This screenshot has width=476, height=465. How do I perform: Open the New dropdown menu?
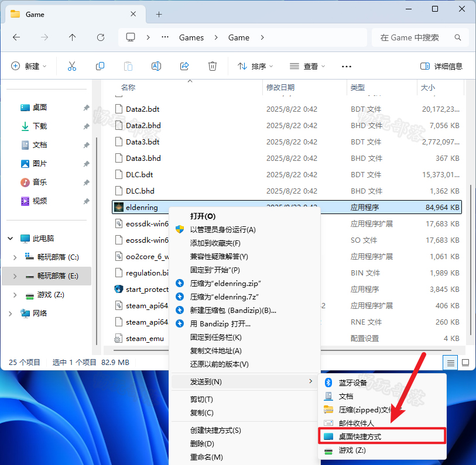29,66
